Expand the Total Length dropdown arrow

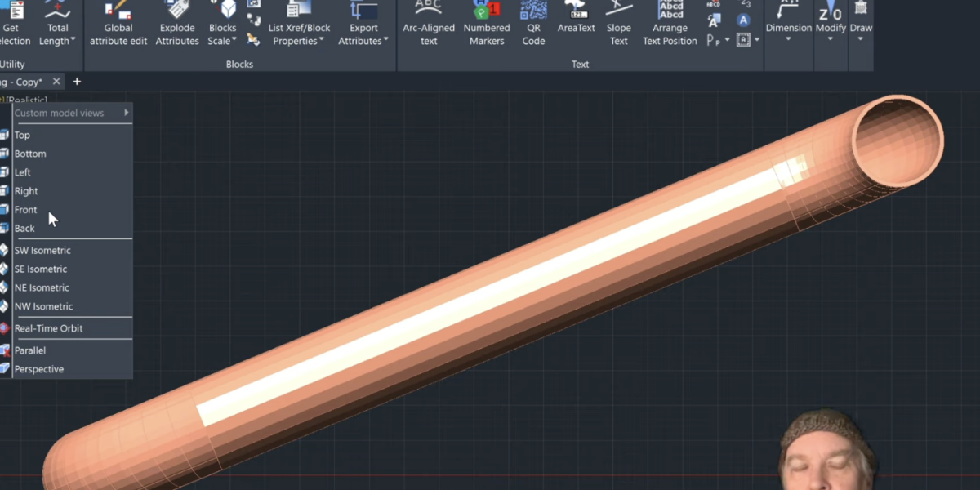tap(73, 39)
